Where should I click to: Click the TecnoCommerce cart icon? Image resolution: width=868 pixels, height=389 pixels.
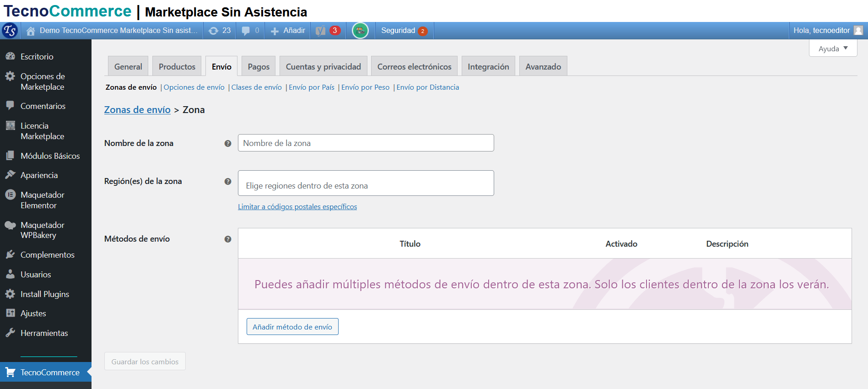10,372
